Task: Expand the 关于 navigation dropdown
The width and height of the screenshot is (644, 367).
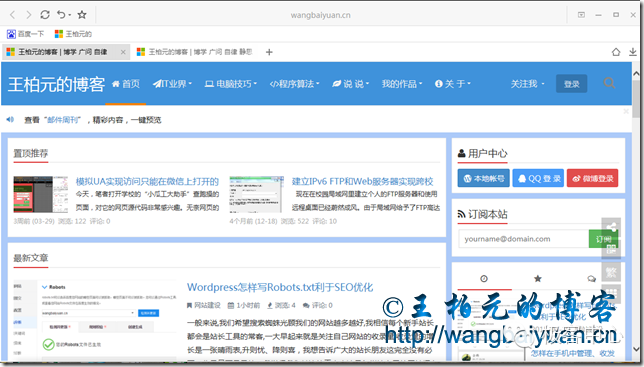Action: point(453,84)
